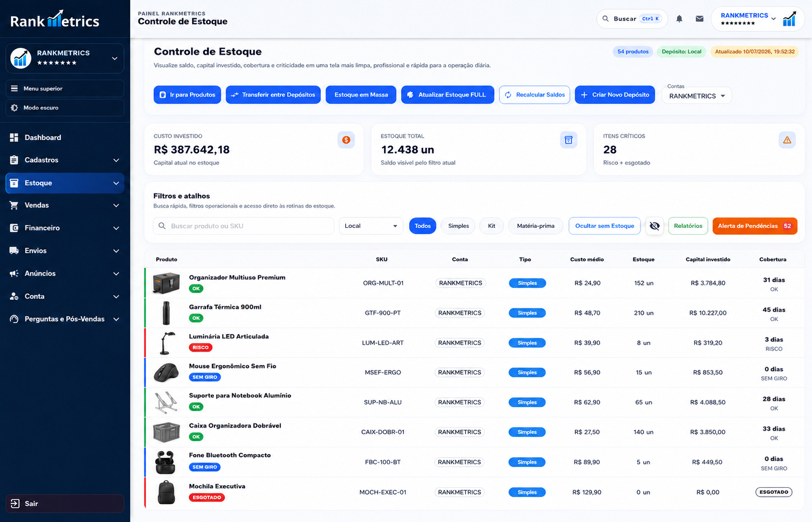The width and height of the screenshot is (812, 522).
Task: Click Atualizar Estoque FULL button
Action: click(448, 95)
